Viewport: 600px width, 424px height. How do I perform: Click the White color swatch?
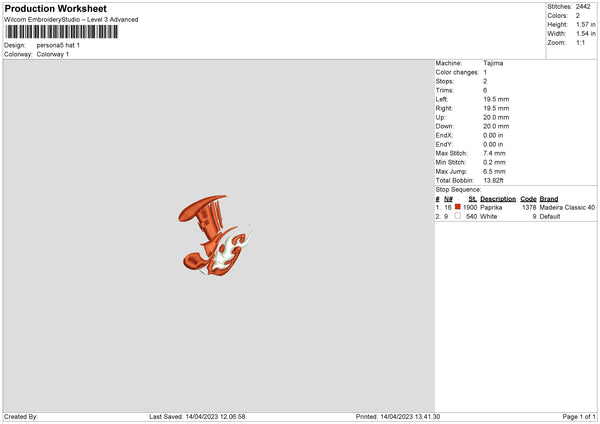pos(458,216)
